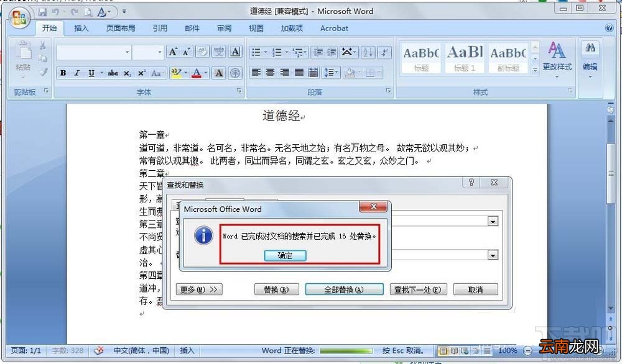Click Redo in Quick Access toolbar
This screenshot has height=364, width=622.
[74, 12]
